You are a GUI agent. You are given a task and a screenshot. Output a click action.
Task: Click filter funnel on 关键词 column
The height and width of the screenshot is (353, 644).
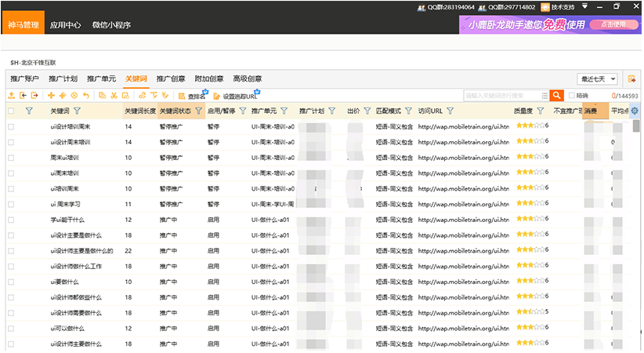(x=77, y=111)
